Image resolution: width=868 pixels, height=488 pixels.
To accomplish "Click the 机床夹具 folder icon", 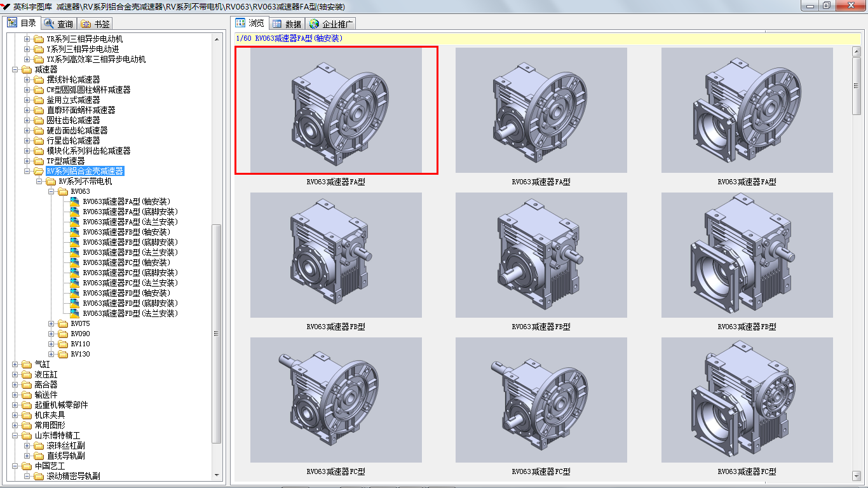I will [26, 415].
